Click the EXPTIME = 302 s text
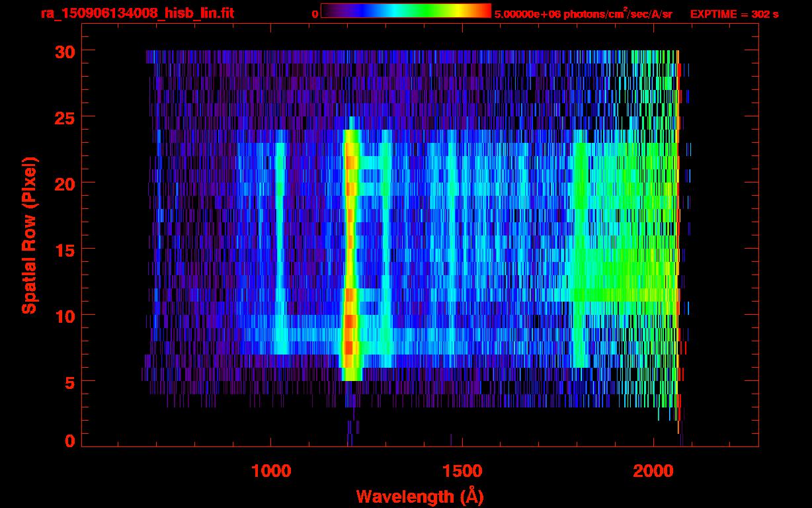 coord(734,14)
